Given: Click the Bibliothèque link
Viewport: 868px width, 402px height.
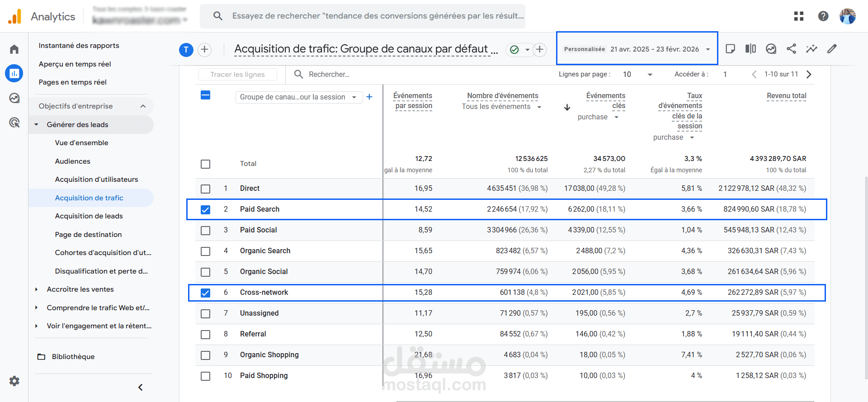Looking at the screenshot, I should pyautogui.click(x=73, y=357).
